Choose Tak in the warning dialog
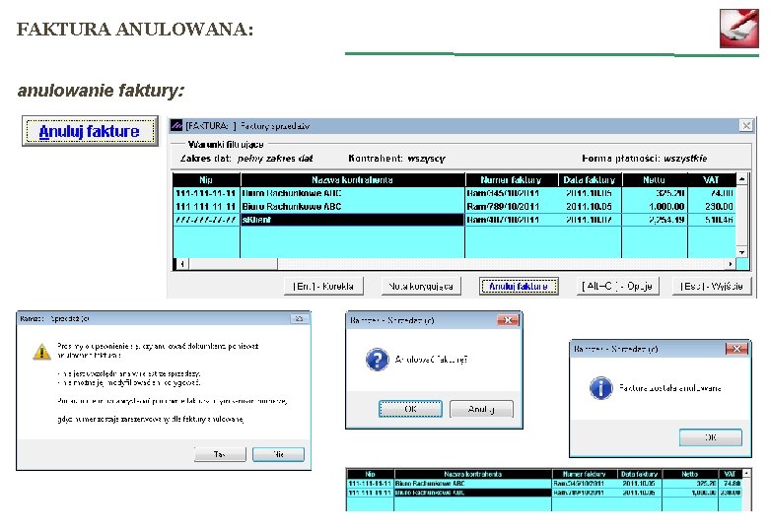This screenshot has height=532, width=769. point(220,454)
